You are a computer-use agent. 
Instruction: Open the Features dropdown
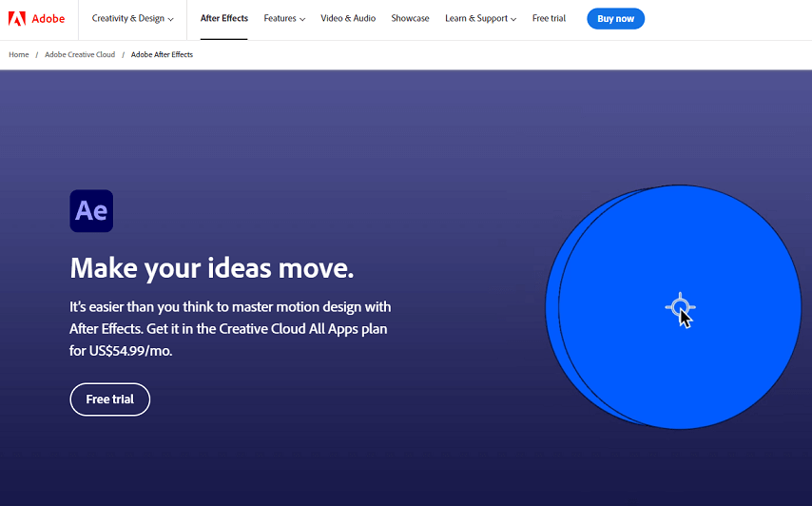point(284,19)
